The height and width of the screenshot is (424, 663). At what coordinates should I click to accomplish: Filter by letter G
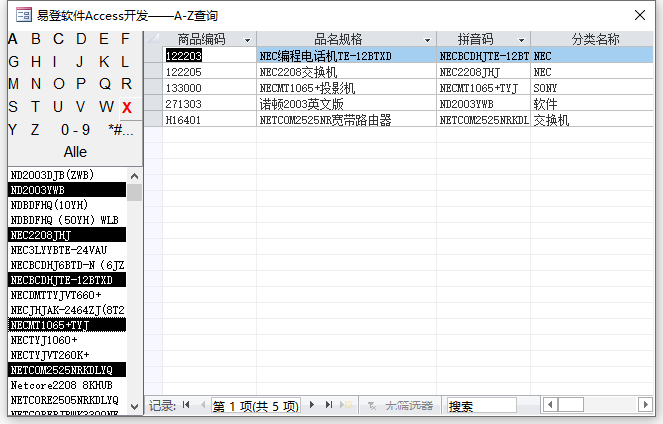14,62
